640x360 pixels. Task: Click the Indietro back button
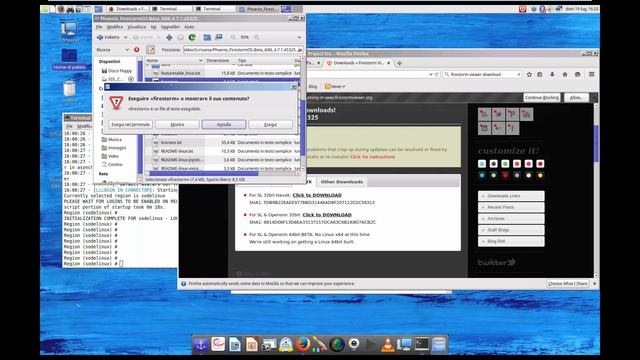[x=109, y=37]
